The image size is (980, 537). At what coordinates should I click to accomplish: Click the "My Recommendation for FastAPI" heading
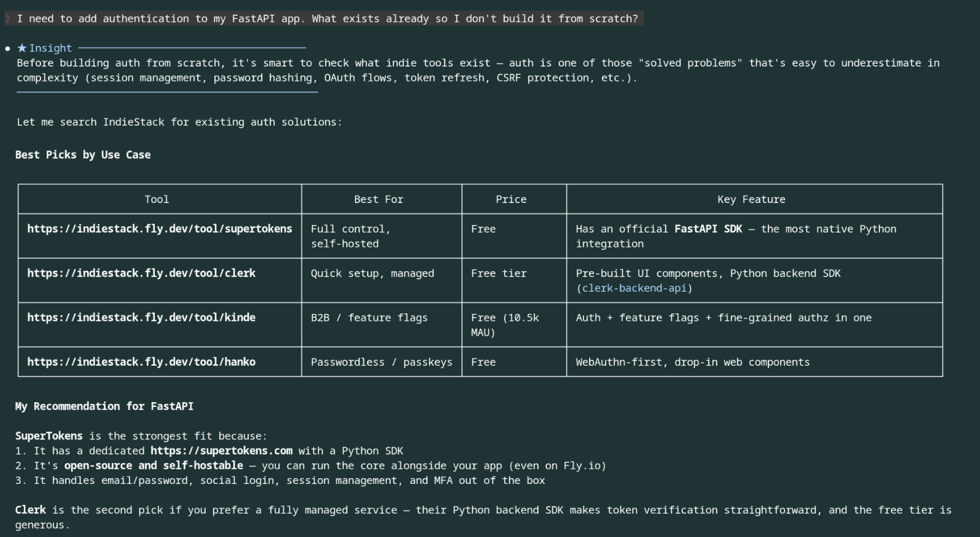pyautogui.click(x=104, y=407)
